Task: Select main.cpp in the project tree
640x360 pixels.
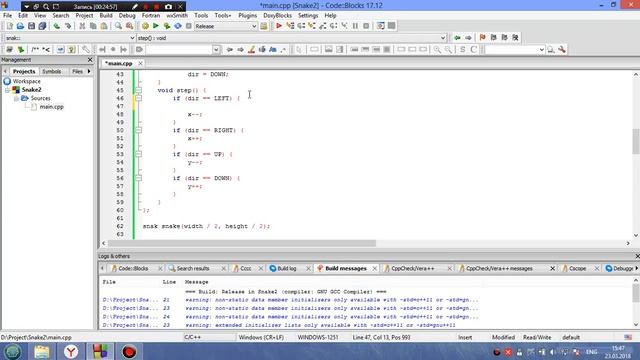Action: 51,107
